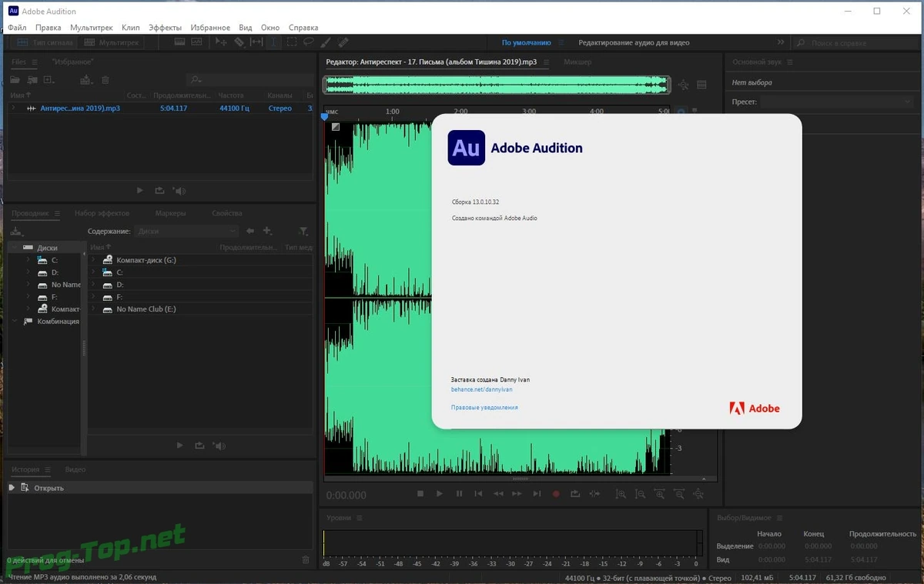Image resolution: width=924 pixels, height=584 pixels.
Task: Toggle auto-play in the Files panel
Action: coord(179,190)
